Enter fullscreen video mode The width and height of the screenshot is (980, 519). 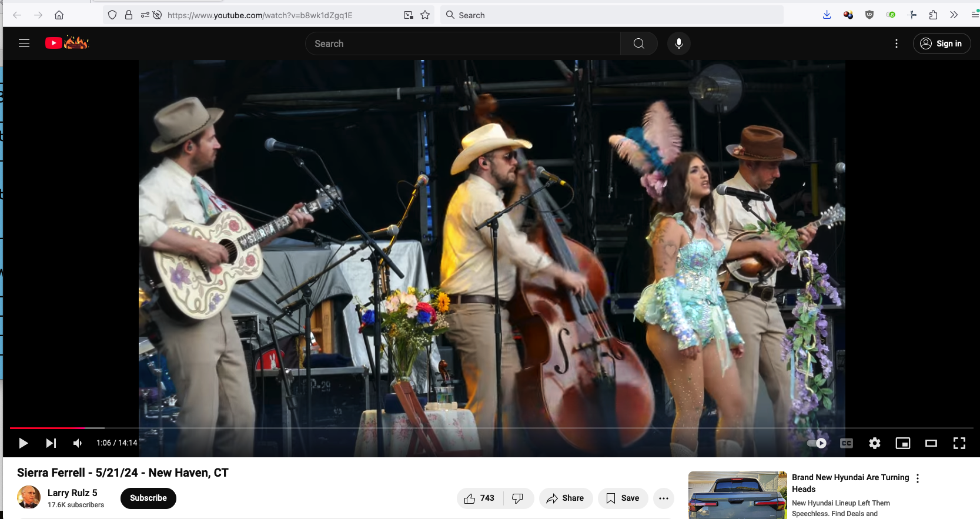point(959,443)
